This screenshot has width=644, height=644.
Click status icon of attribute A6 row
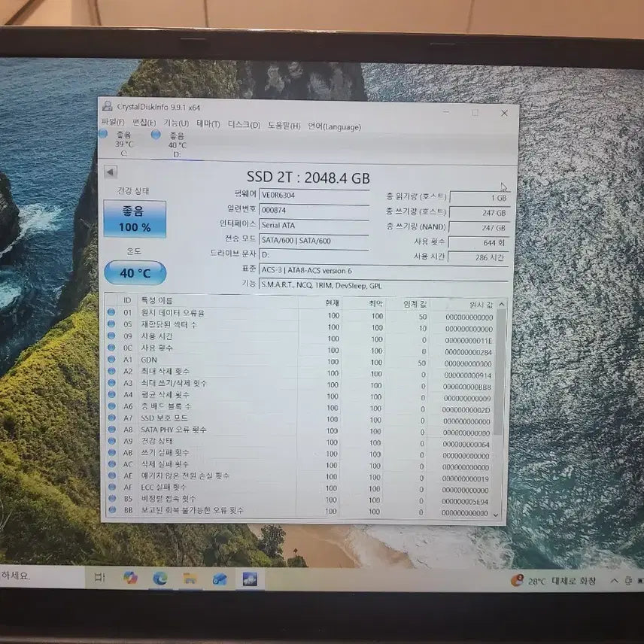point(111,406)
